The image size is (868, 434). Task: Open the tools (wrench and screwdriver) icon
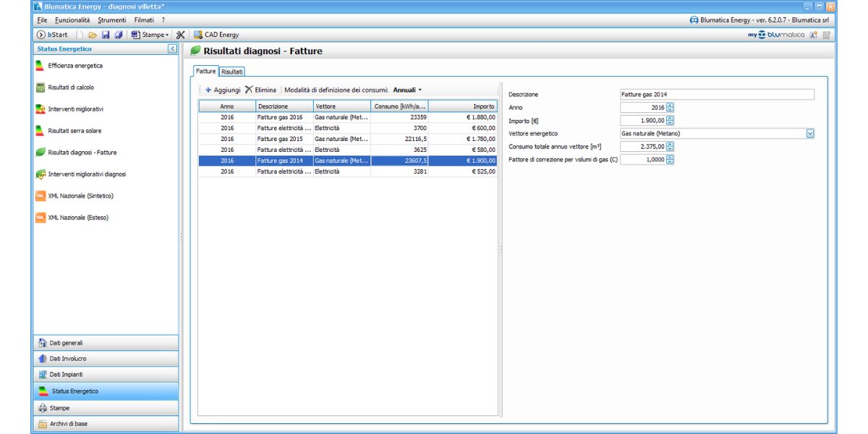point(180,35)
